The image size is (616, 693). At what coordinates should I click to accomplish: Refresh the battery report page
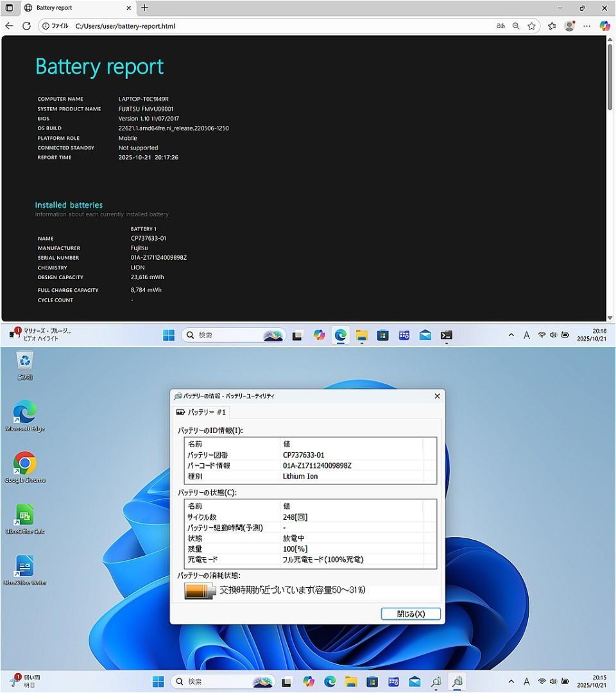(x=26, y=26)
